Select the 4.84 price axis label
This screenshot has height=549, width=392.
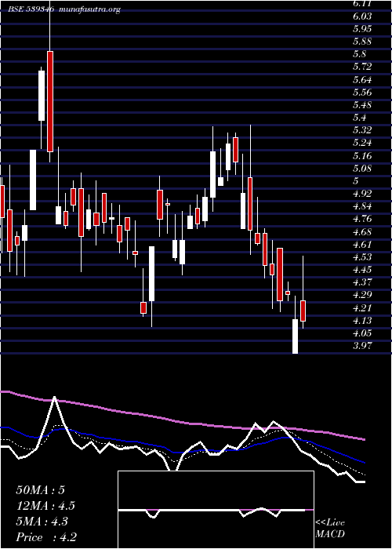click(362, 206)
